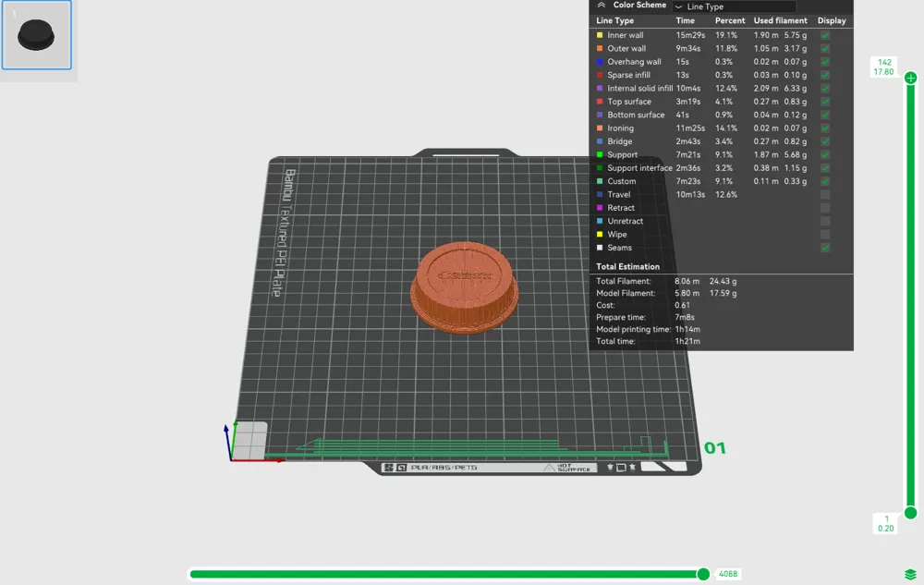Enable the Retract display checkbox
924x585 pixels.
[x=825, y=208]
